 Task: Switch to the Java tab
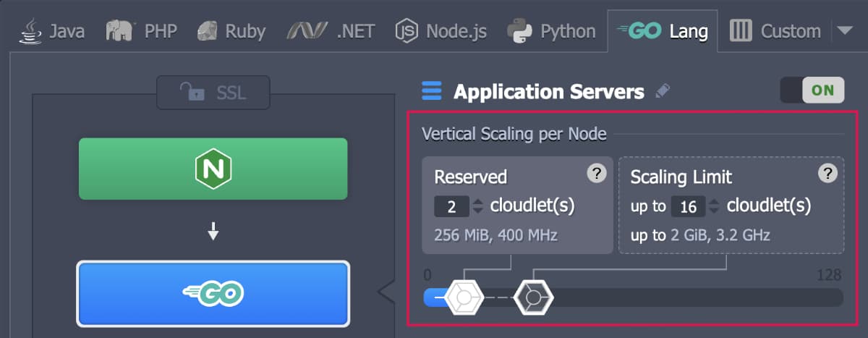click(52, 31)
